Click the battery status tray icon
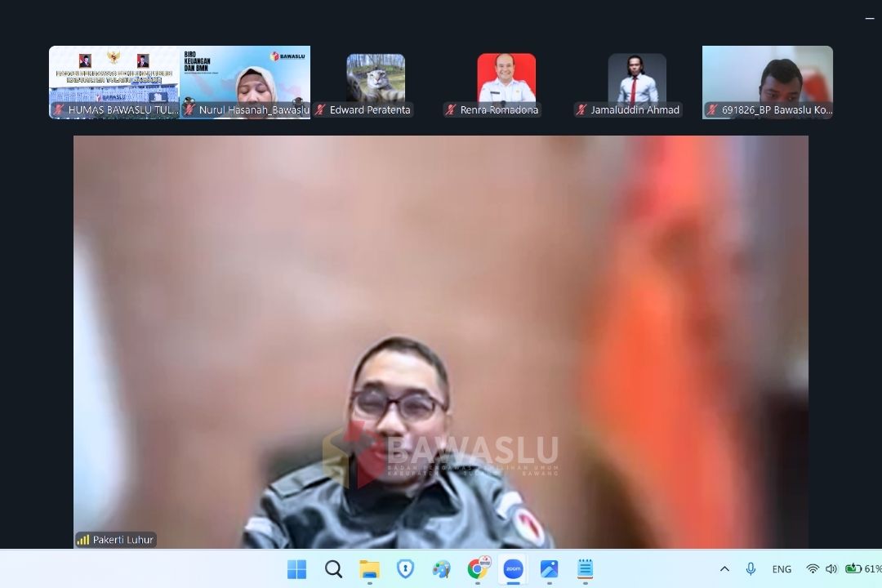This screenshot has height=588, width=882. 853,569
